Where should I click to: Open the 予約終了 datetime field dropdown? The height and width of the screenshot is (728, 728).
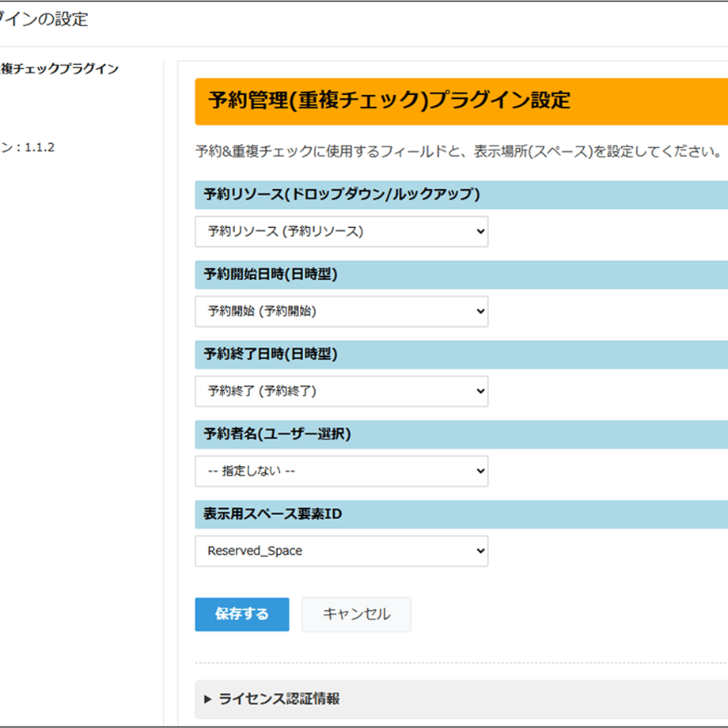tap(341, 391)
